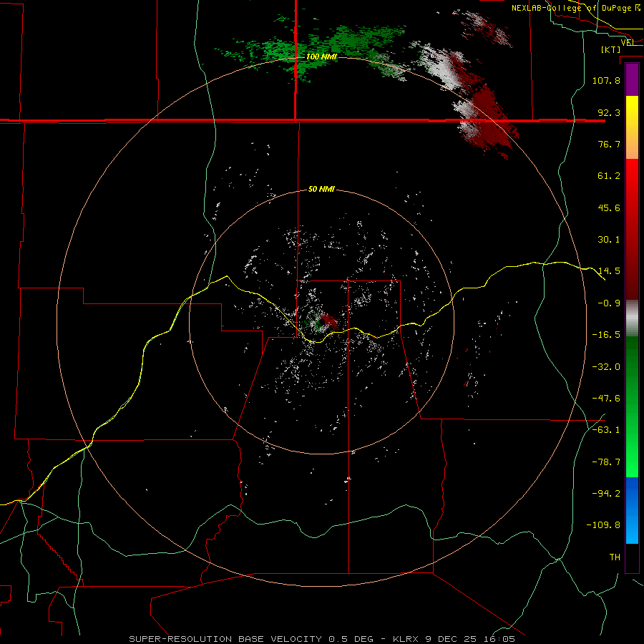Click the 30.1 velocity scale label
The image size is (644, 644).
pyautogui.click(x=609, y=240)
